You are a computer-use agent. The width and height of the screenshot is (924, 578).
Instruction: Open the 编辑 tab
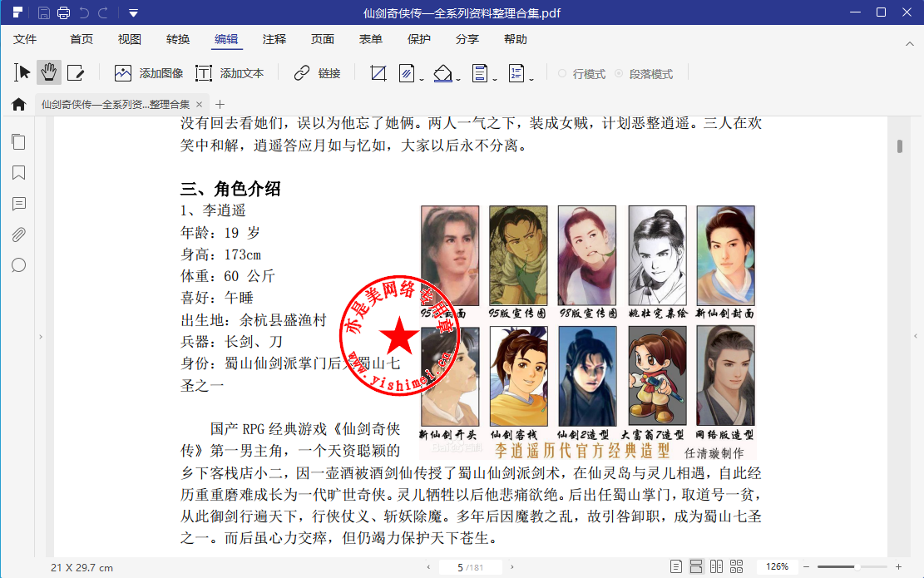(x=226, y=39)
